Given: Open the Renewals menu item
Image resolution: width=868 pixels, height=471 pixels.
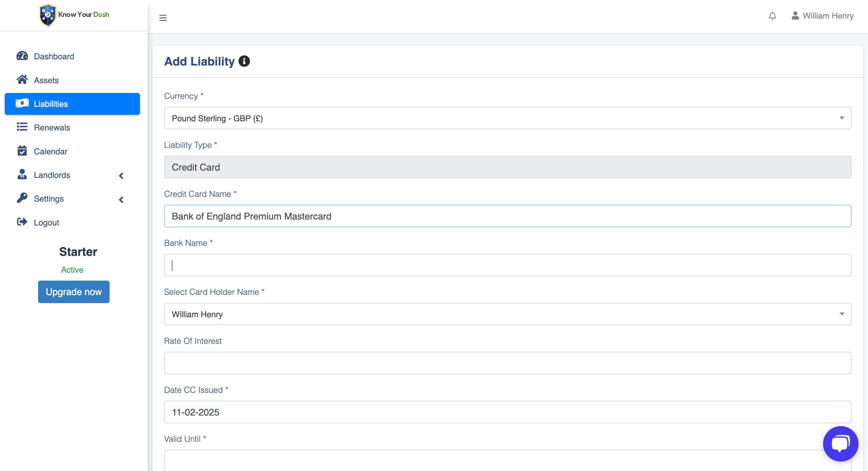Looking at the screenshot, I should point(52,127).
